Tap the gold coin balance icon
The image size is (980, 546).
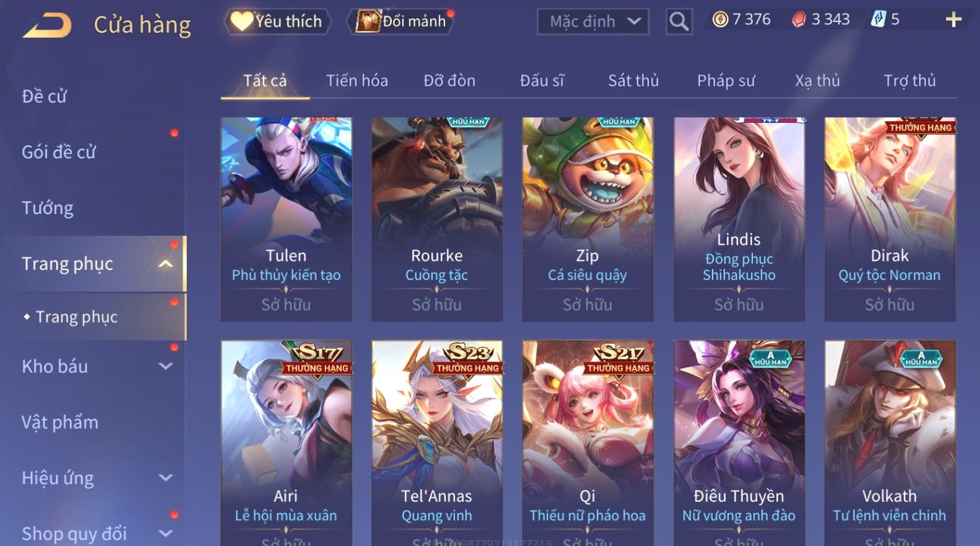(x=720, y=20)
